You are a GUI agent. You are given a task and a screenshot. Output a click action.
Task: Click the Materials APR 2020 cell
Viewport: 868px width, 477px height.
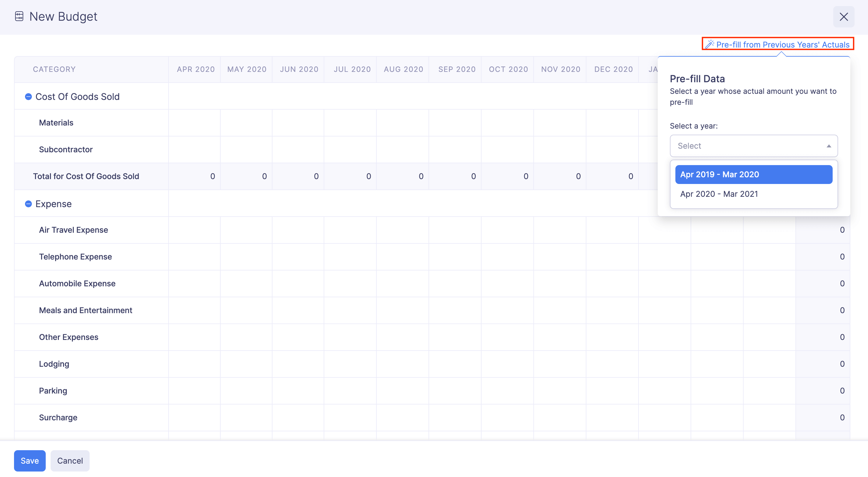(194, 123)
